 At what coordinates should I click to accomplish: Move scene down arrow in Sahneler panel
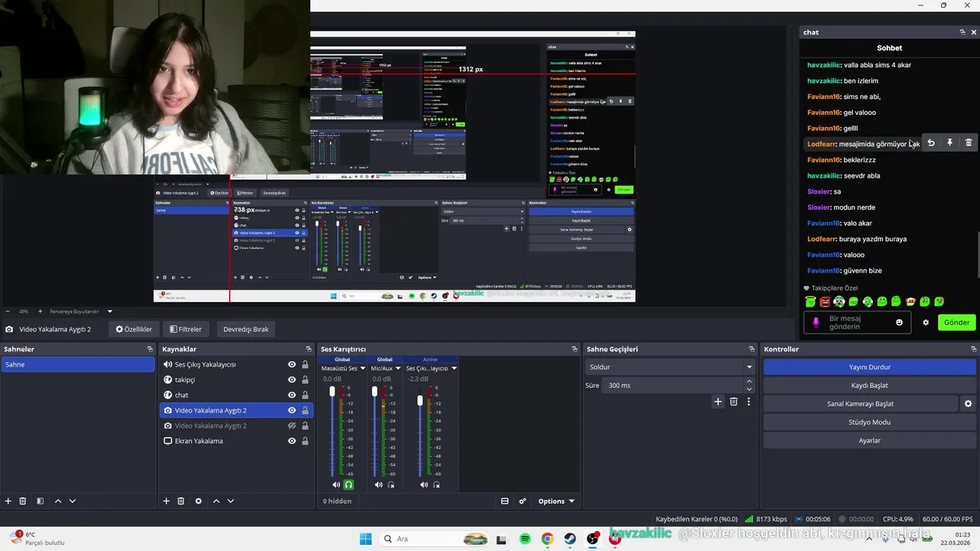(x=73, y=501)
